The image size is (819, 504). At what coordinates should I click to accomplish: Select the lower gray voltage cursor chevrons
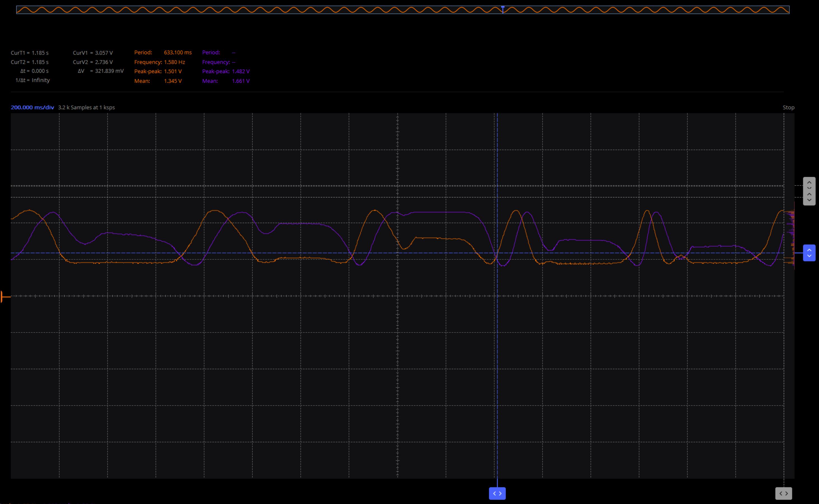tap(809, 197)
